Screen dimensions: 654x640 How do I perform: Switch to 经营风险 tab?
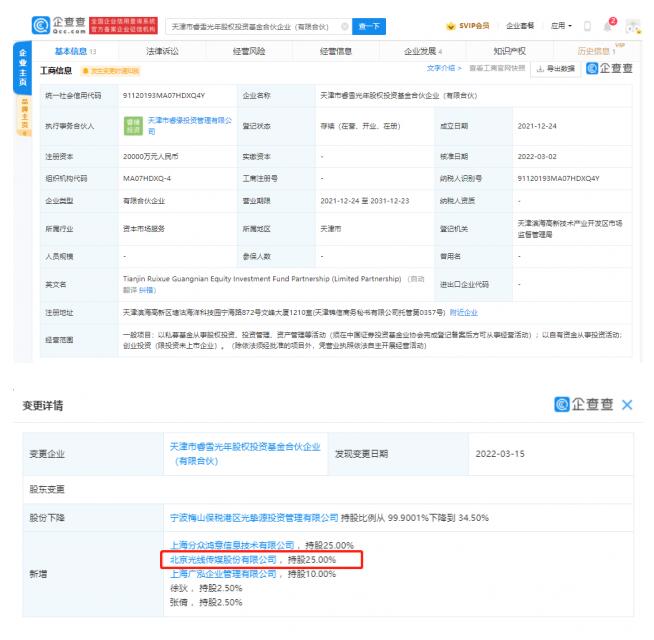pos(249,51)
